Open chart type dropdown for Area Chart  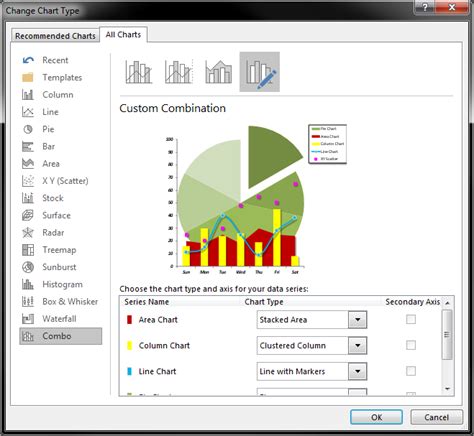click(357, 320)
